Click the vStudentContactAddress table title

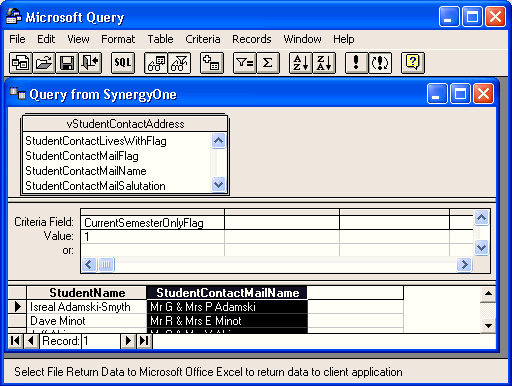click(125, 124)
